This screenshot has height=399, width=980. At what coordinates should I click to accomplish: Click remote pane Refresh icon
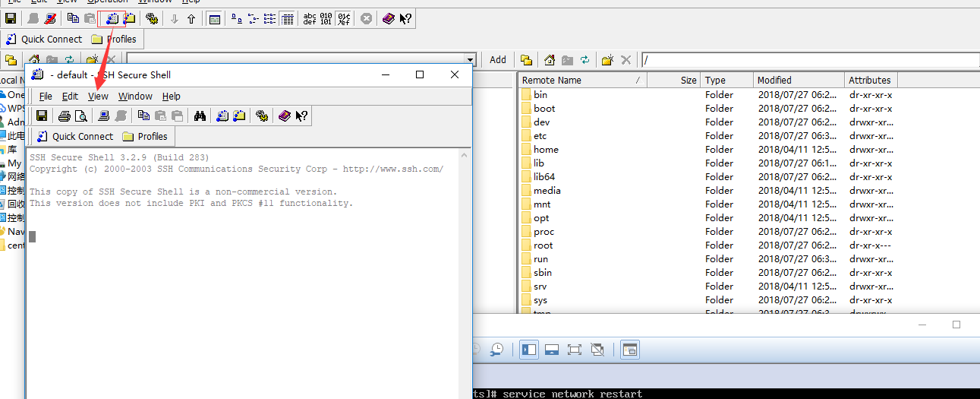pyautogui.click(x=585, y=60)
